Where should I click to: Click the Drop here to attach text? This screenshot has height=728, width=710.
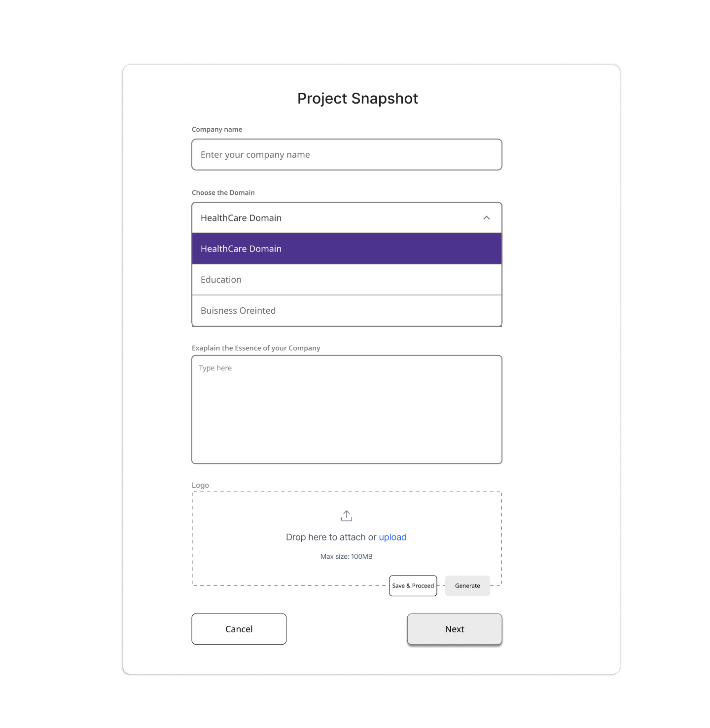pos(330,537)
